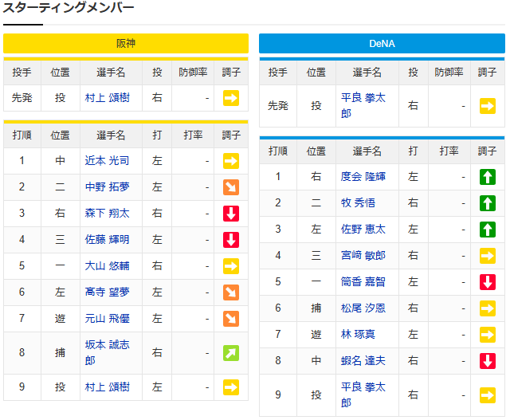
Task: Click 選手名 header in 阪神 batting table
Action: tap(111, 135)
